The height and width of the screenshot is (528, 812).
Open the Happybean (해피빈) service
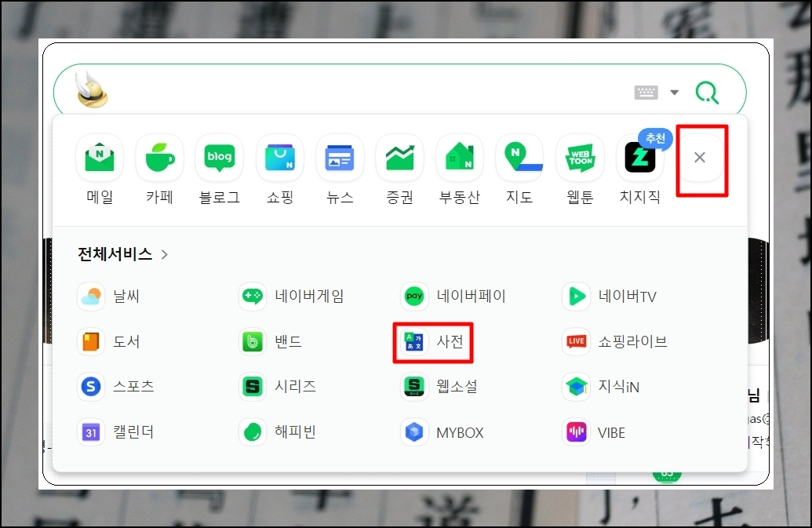[278, 432]
